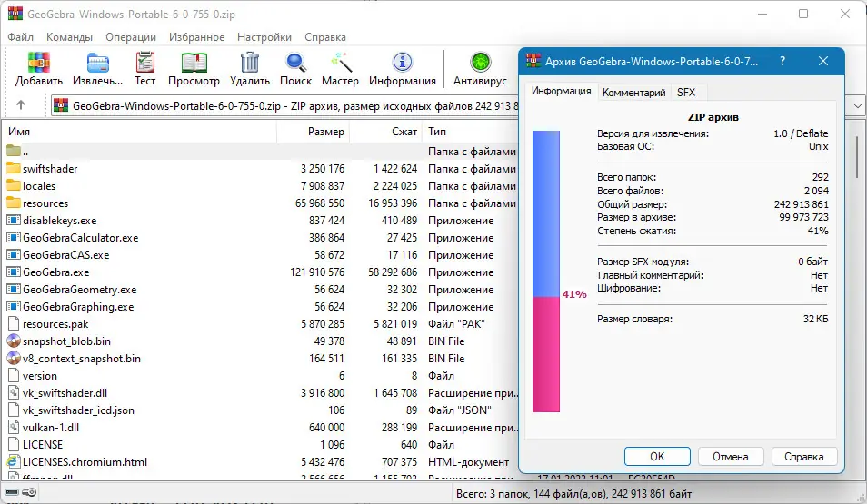Select the GeoGebraGraphing.exe file name
The height and width of the screenshot is (504, 867).
click(78, 306)
